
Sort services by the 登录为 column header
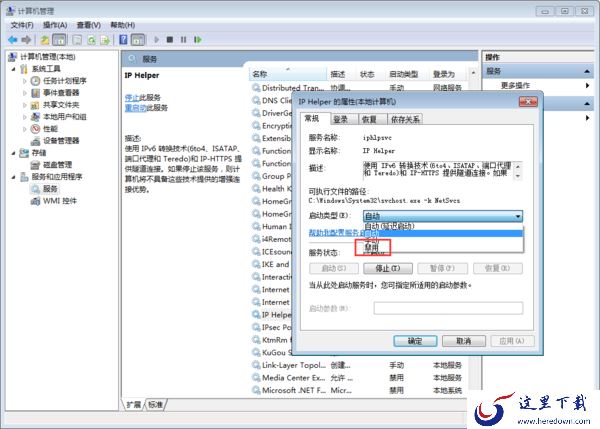tap(448, 74)
